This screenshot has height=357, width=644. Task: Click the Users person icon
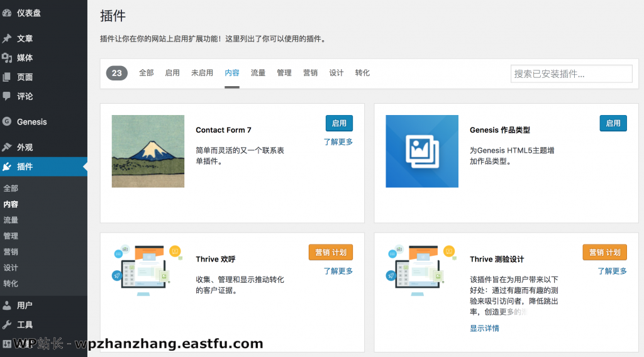click(7, 305)
